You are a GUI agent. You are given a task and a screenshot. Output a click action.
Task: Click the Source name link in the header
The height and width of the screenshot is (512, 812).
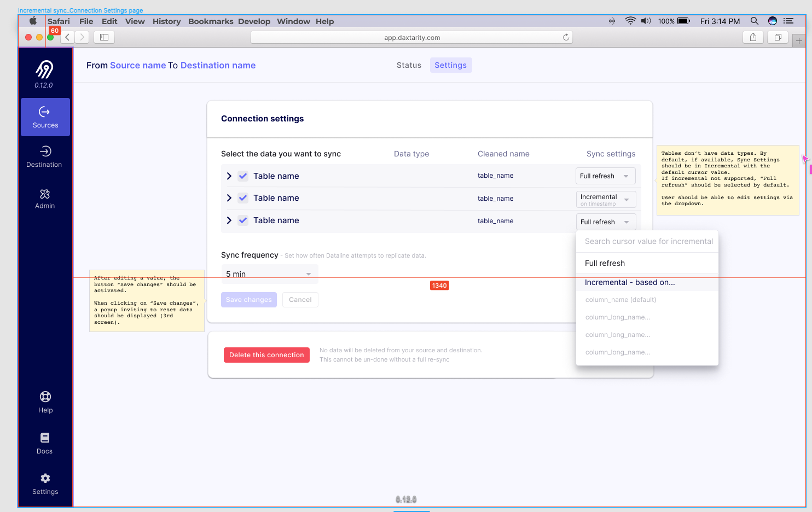[x=138, y=65]
